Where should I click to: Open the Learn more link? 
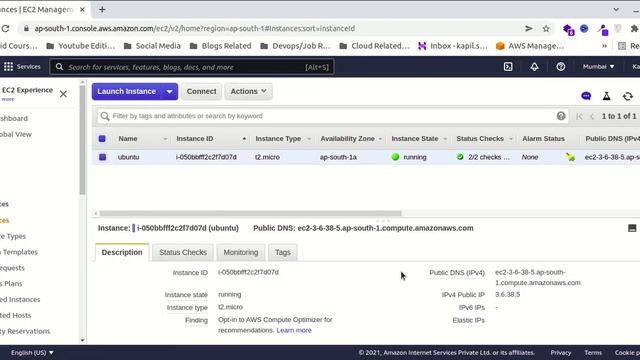pyautogui.click(x=294, y=330)
